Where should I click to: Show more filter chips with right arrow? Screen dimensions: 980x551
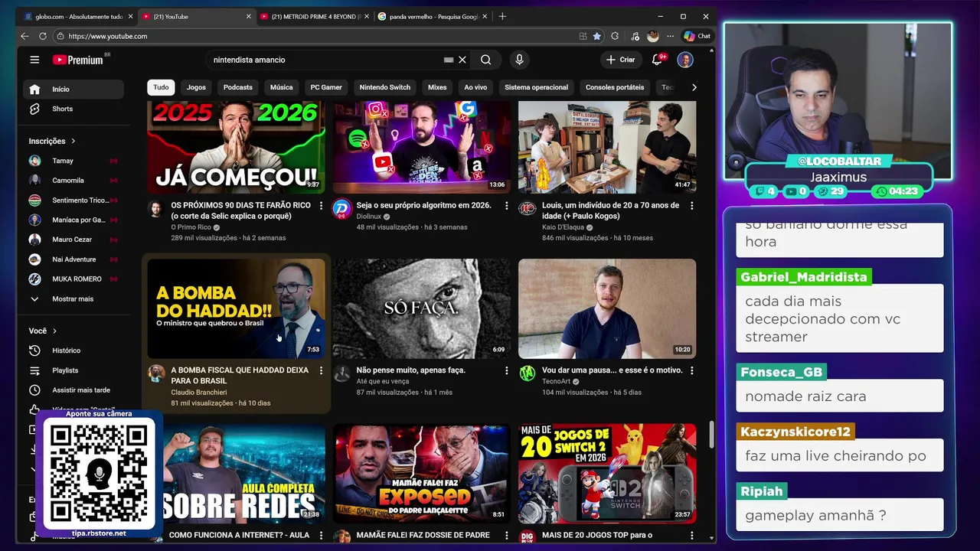tap(694, 87)
